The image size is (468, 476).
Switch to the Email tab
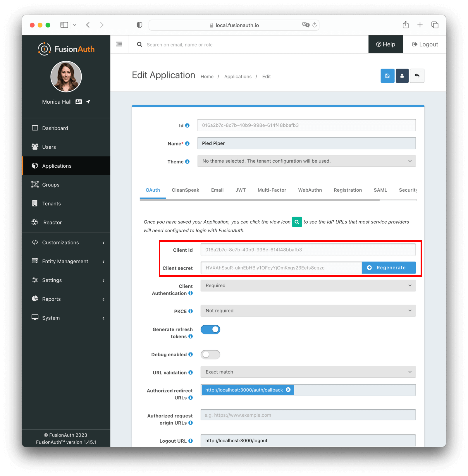pos(217,190)
